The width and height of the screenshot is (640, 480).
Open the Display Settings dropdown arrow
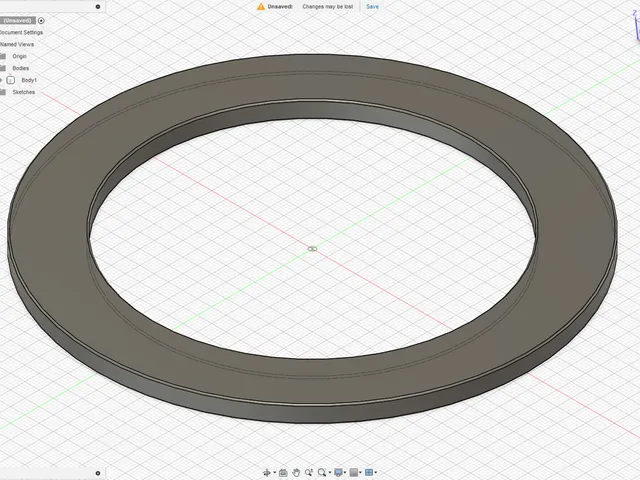345,473
